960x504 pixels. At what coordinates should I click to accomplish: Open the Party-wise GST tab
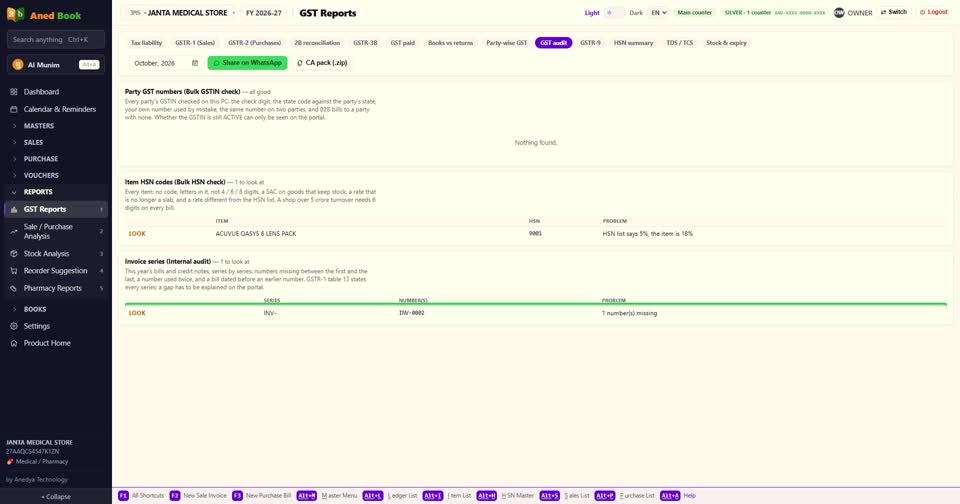pyautogui.click(x=506, y=43)
